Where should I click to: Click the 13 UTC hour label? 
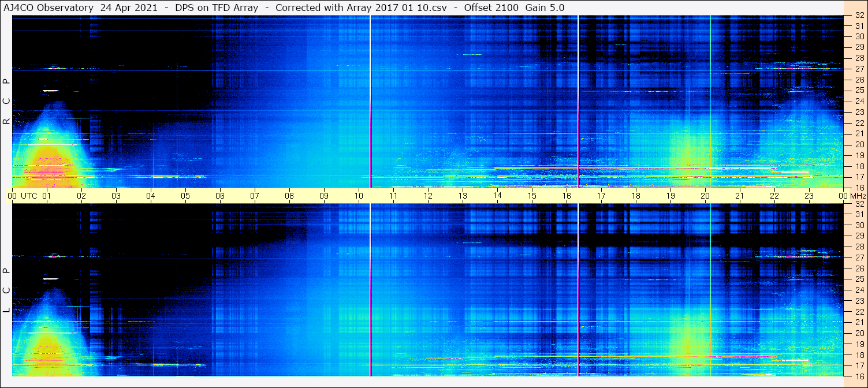463,196
